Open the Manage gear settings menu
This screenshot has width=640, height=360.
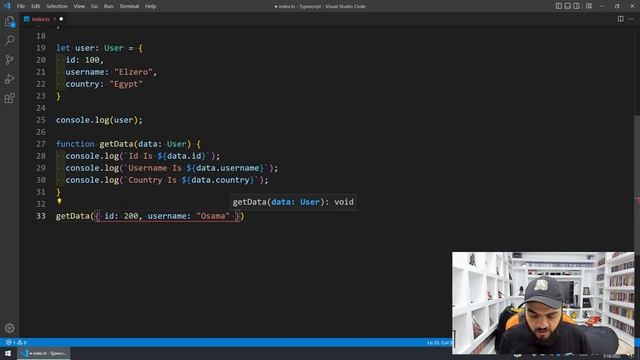9,328
